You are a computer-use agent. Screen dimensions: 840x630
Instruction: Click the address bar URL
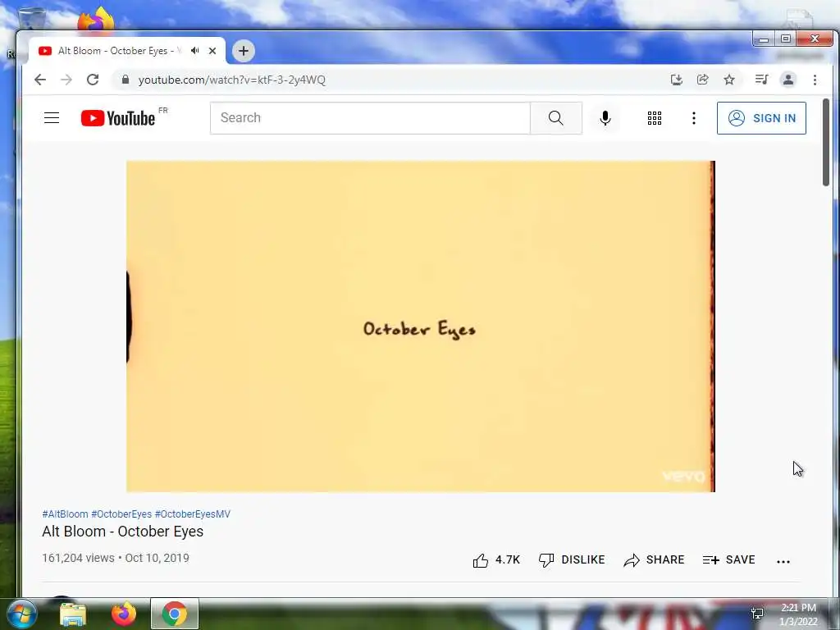231,80
